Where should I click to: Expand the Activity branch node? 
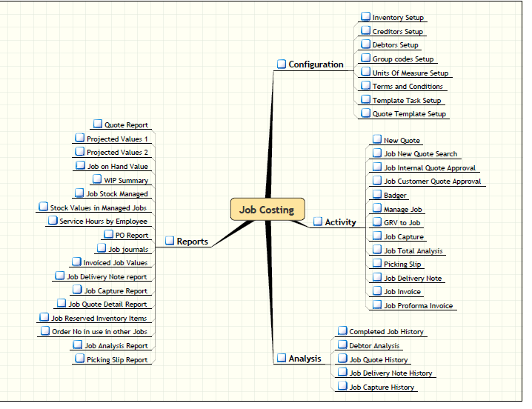[x=318, y=222]
